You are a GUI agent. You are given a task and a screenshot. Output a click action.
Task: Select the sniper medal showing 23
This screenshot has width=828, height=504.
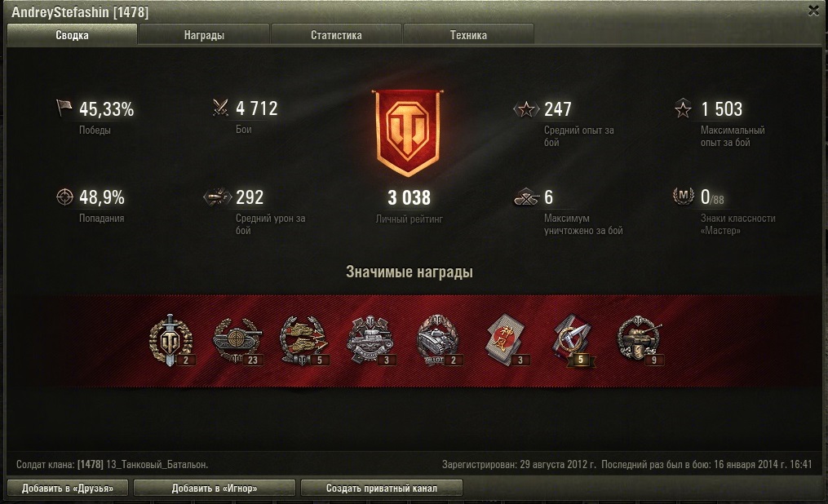[237, 341]
